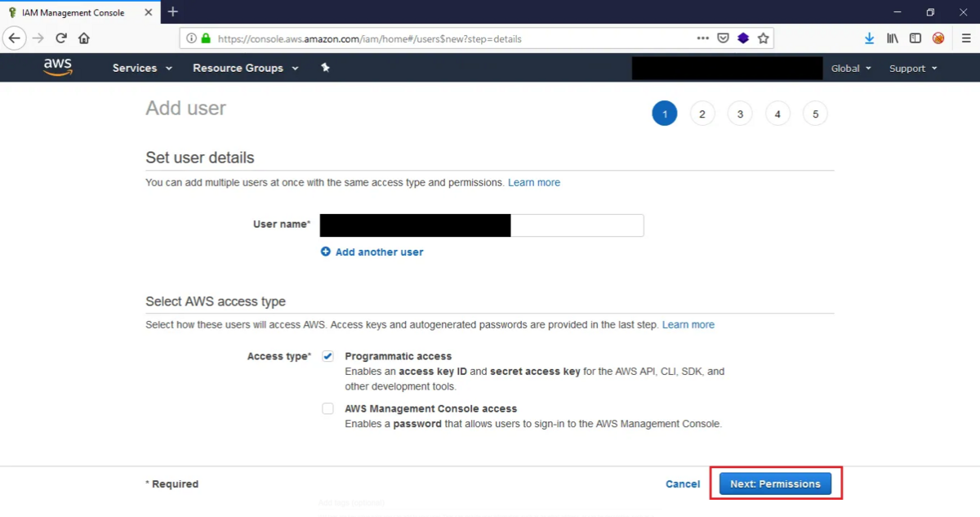This screenshot has height=517, width=980.
Task: Click the orange extension icon in toolbar
Action: [x=938, y=38]
